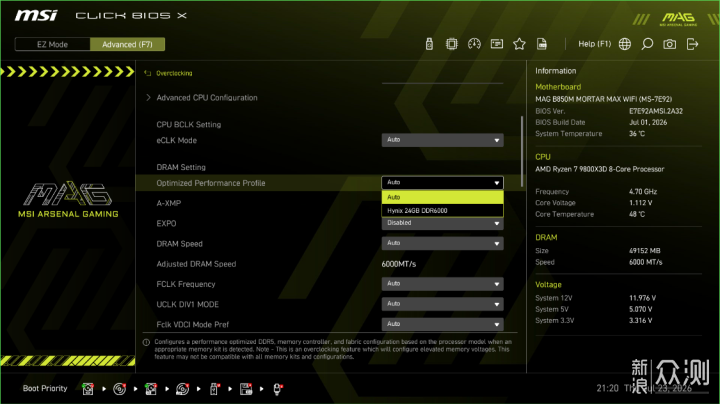Choose Hynix 24GB DDR6000 profile

click(443, 211)
